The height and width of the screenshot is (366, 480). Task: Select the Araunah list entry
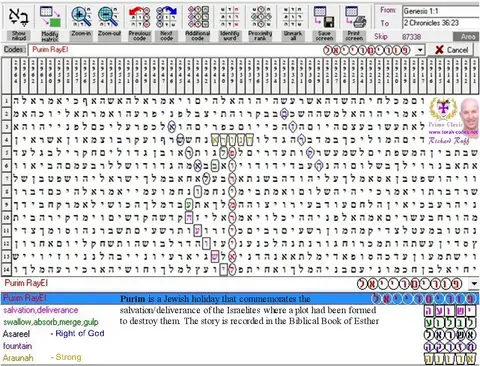(18, 358)
